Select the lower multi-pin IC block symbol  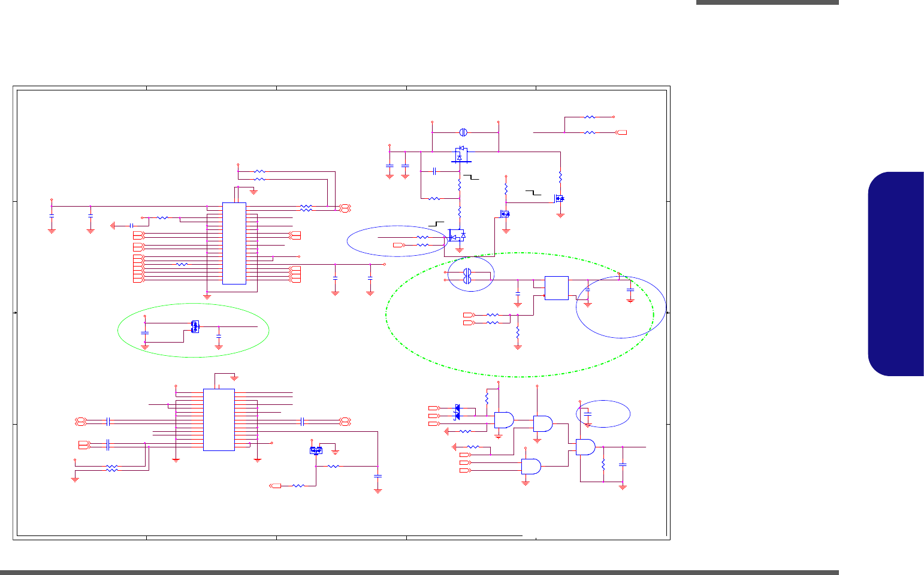219,420
